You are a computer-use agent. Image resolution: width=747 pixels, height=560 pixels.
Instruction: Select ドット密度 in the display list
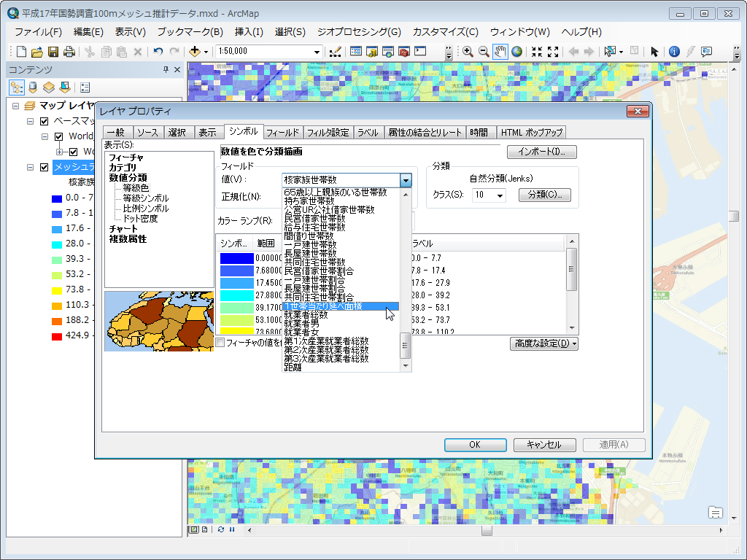click(x=140, y=219)
